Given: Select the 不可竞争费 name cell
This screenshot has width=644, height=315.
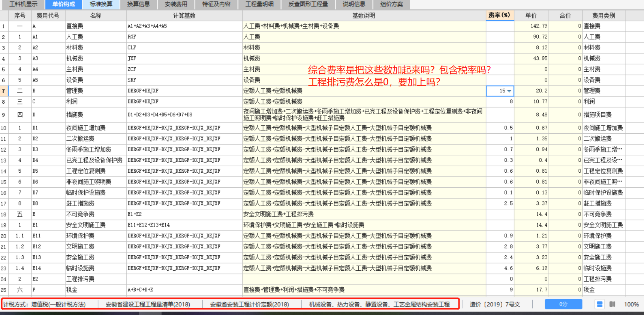Looking at the screenshot, I should coord(96,214).
